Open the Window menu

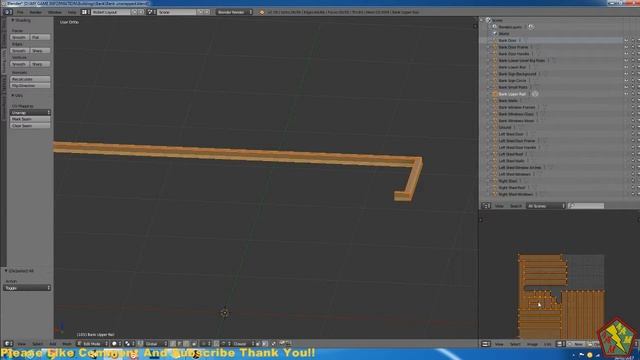55,12
